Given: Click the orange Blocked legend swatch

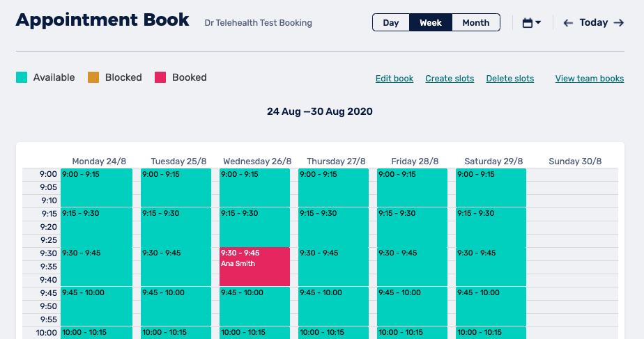Looking at the screenshot, I should [x=93, y=77].
